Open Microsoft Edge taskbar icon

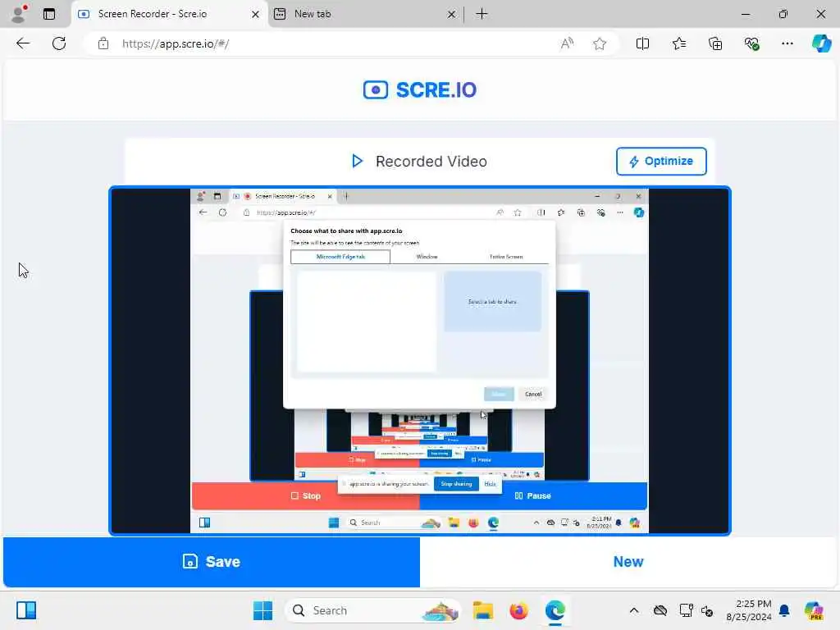click(x=555, y=610)
